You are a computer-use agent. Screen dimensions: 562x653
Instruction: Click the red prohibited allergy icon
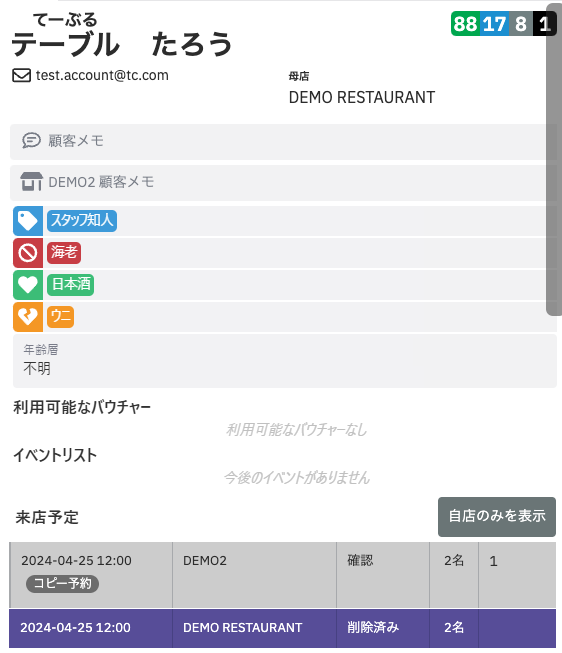coord(28,253)
